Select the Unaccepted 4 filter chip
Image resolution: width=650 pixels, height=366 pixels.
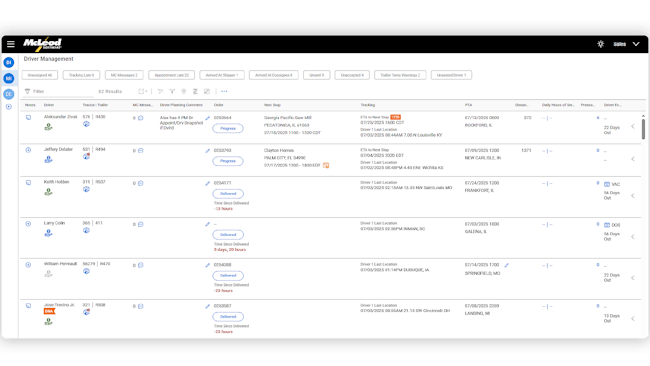pyautogui.click(x=352, y=75)
